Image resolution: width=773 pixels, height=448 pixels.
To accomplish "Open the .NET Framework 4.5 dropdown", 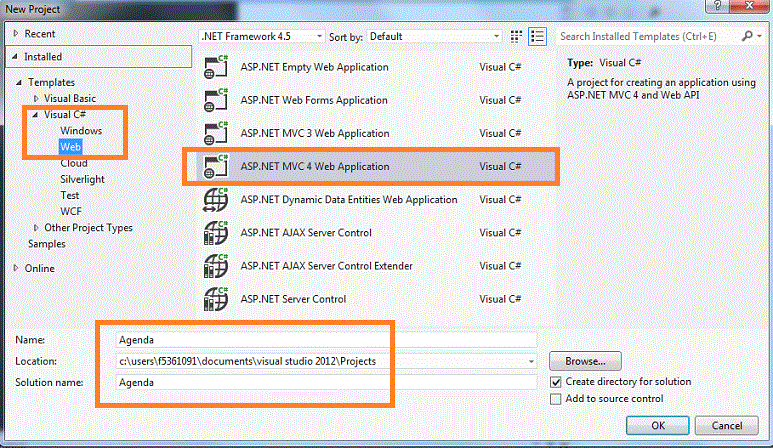I will pos(262,36).
